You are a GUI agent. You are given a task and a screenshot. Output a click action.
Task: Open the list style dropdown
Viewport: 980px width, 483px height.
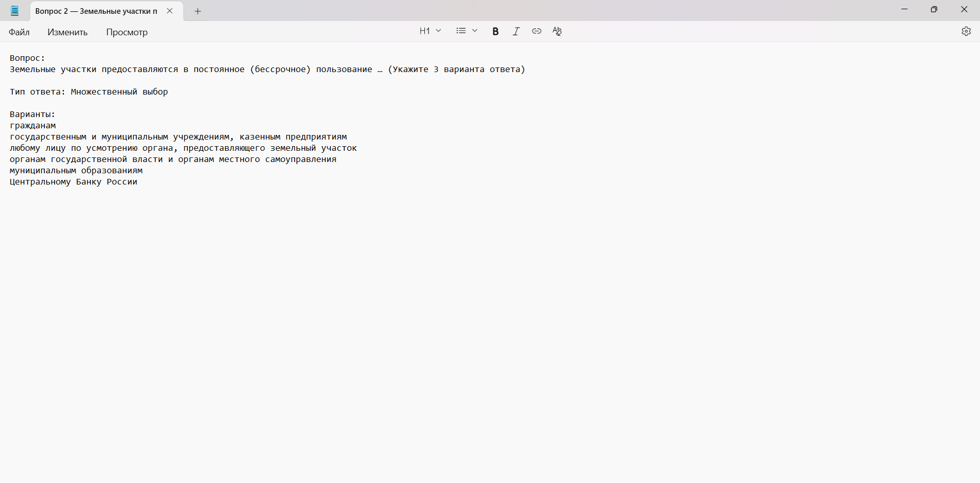click(474, 31)
